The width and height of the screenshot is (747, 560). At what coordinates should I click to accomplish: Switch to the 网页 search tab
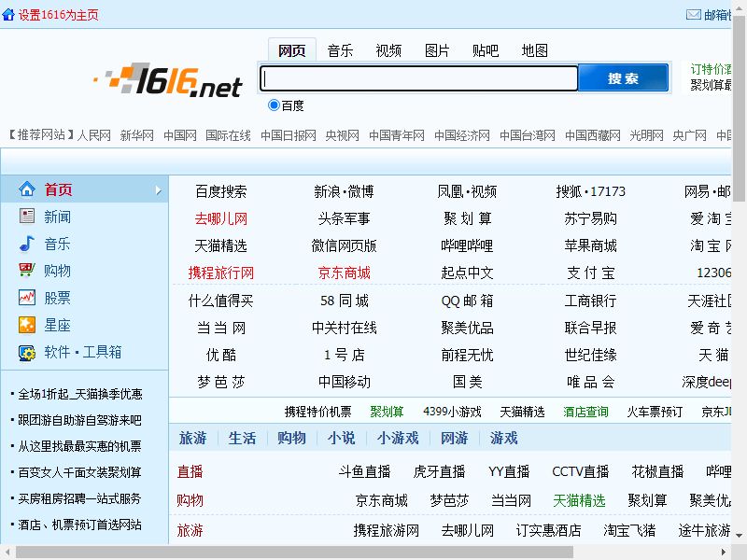point(291,50)
